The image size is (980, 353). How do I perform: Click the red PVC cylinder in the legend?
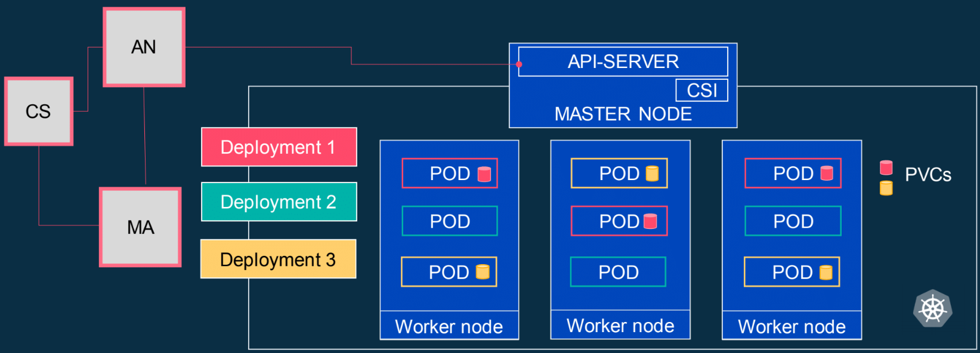(x=886, y=168)
